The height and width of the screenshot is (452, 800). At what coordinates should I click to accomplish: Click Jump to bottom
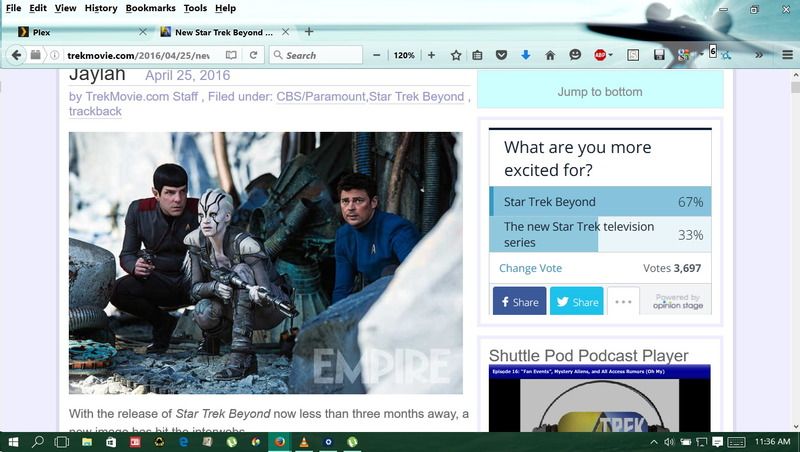pos(600,92)
